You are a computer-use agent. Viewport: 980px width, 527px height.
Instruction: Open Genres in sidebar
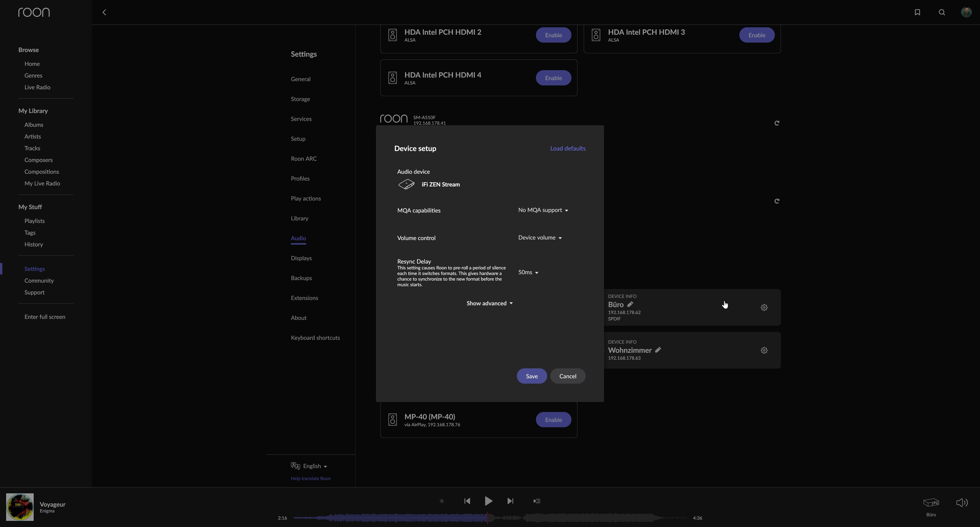pos(33,76)
